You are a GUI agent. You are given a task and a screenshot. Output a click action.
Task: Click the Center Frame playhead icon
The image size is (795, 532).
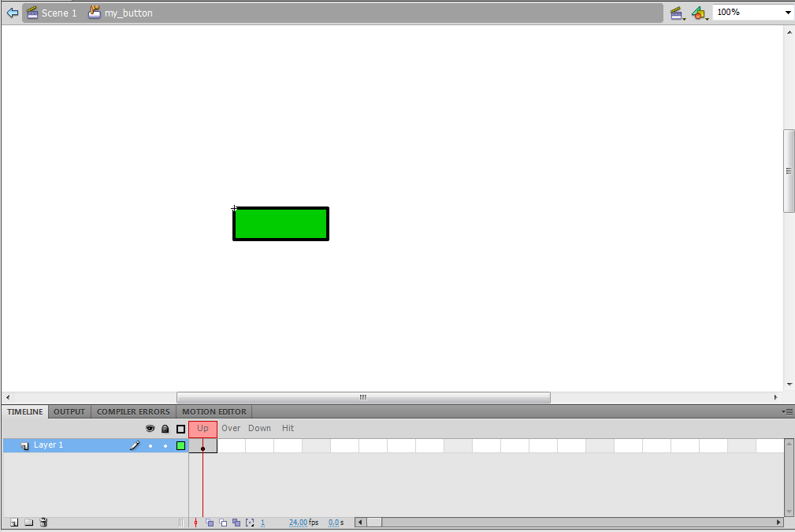[x=195, y=523]
